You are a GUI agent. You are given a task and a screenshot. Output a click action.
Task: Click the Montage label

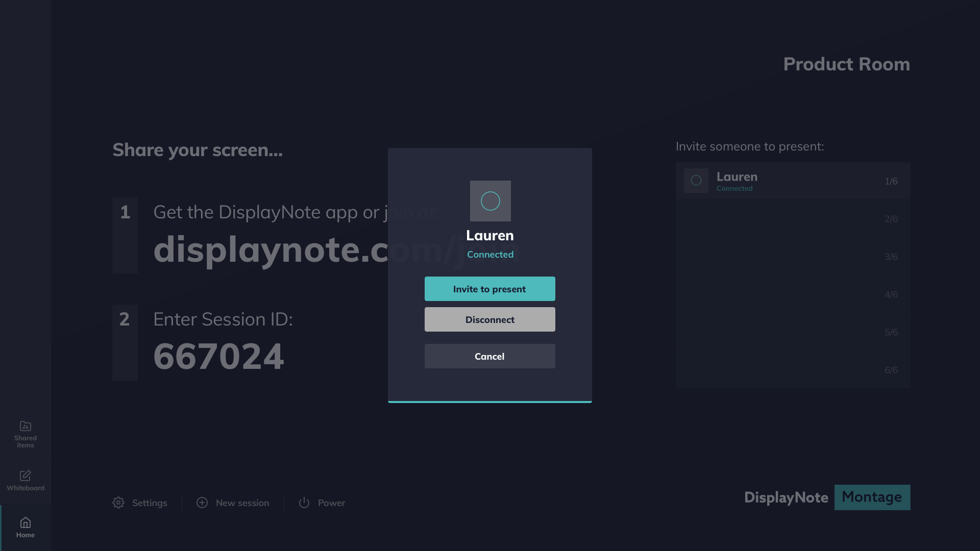pos(872,497)
